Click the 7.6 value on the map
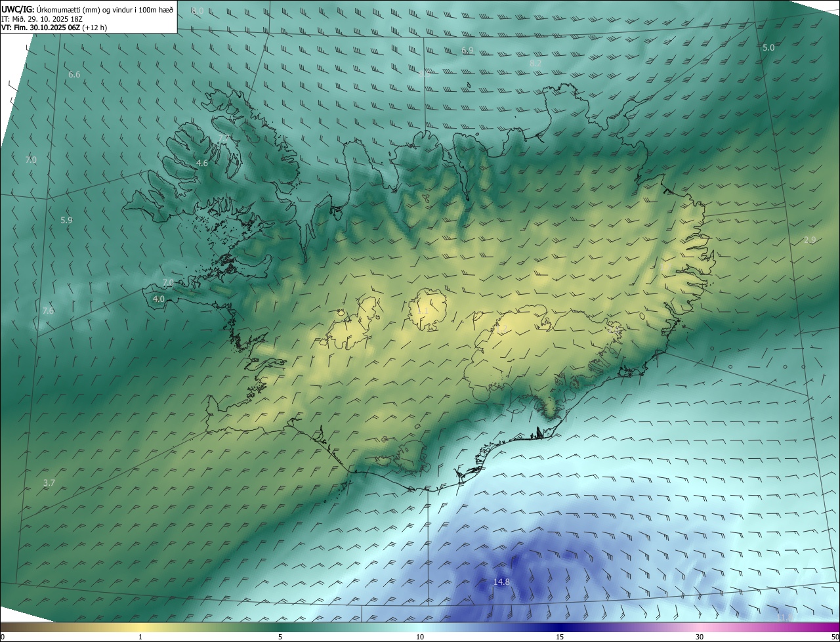 [x=48, y=311]
